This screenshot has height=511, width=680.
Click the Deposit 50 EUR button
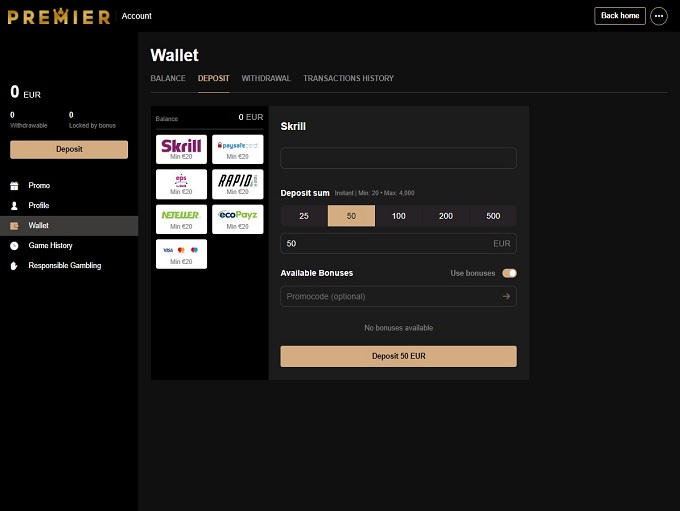(x=398, y=356)
